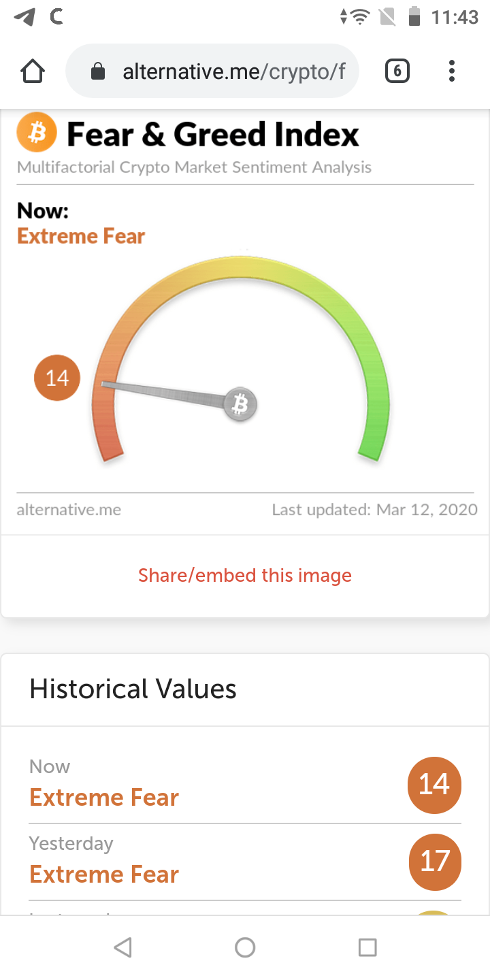490x980 pixels.
Task: Open the Chrome three-dot menu
Action: pyautogui.click(x=451, y=70)
